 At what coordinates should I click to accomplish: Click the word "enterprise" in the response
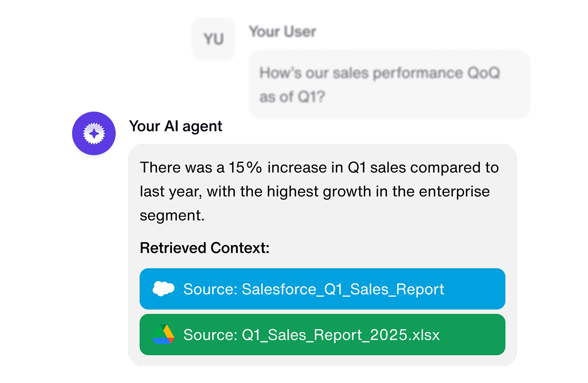tap(454, 191)
